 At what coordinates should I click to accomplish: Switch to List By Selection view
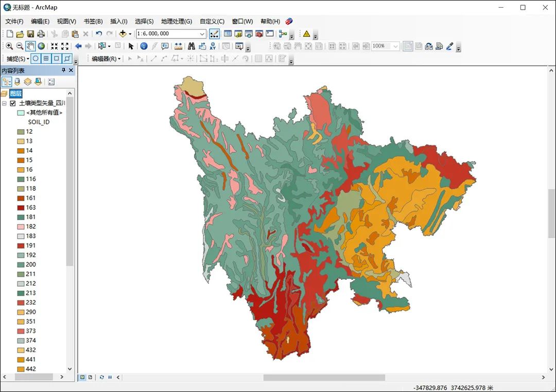coord(38,82)
